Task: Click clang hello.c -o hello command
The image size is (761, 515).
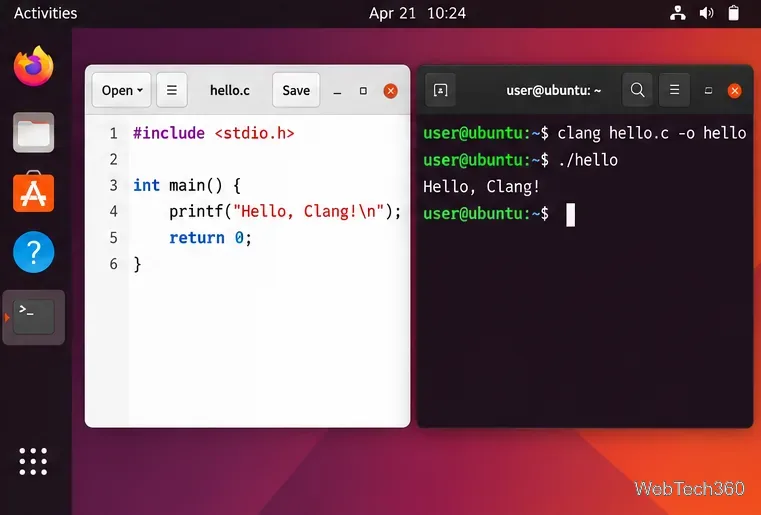Action: 652,133
